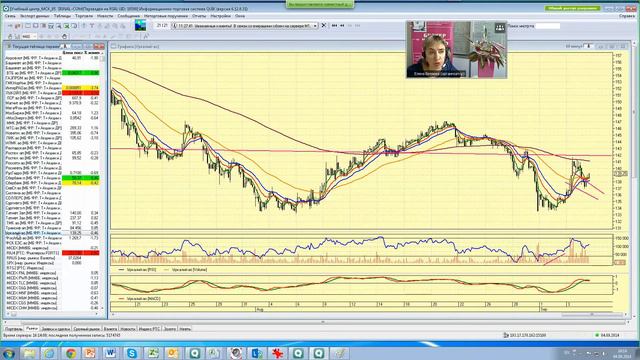Click the presenter webcam video thumbnail
The height and width of the screenshot is (360, 640).
point(456,49)
